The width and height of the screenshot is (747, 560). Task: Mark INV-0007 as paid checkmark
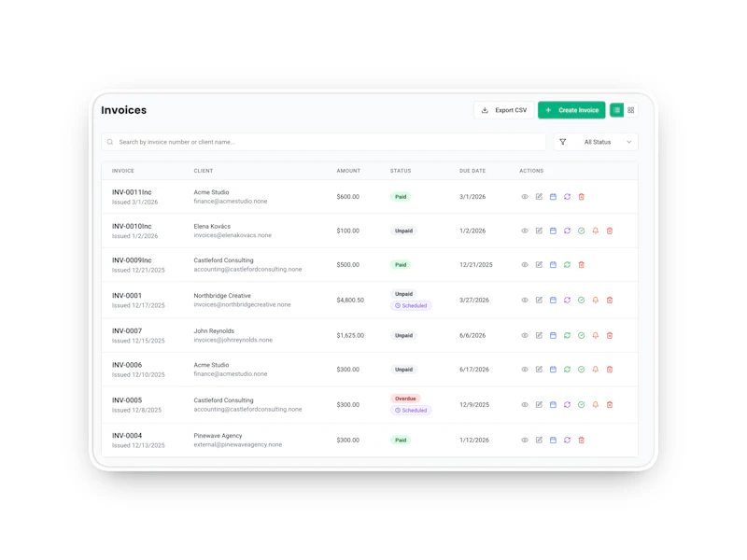pos(581,335)
